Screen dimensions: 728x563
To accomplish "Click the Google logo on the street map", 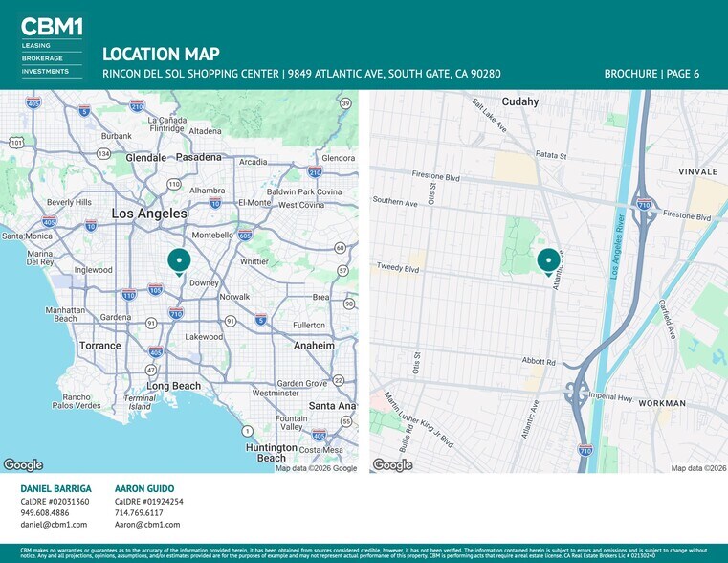I will pyautogui.click(x=393, y=464).
